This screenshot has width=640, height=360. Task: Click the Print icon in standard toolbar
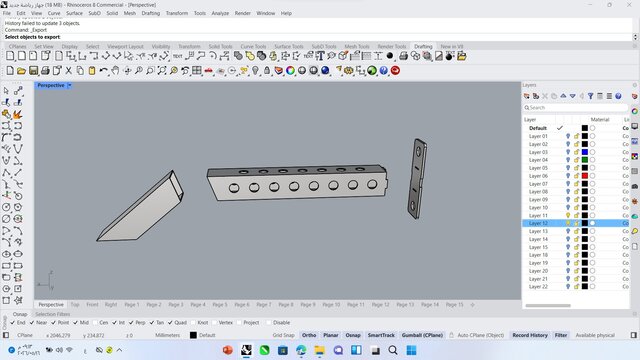[x=45, y=71]
